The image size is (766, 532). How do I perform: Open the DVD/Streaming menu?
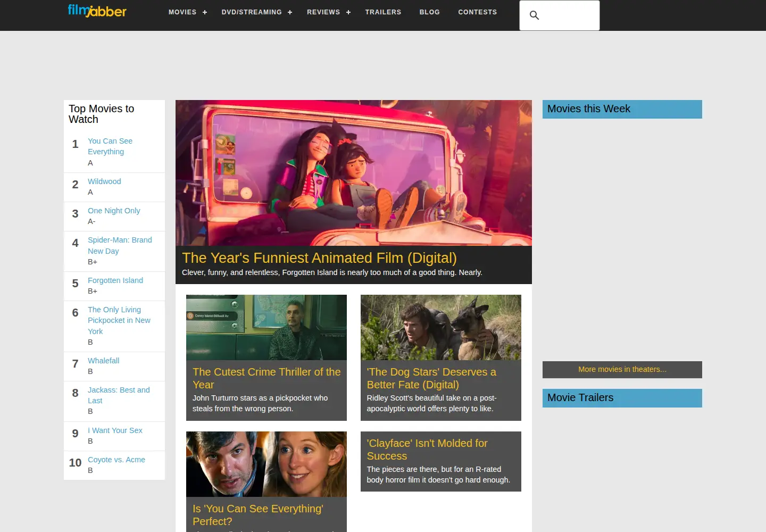252,12
